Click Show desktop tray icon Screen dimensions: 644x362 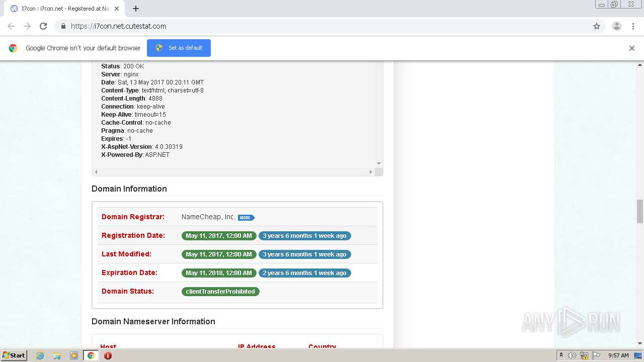[x=639, y=355]
